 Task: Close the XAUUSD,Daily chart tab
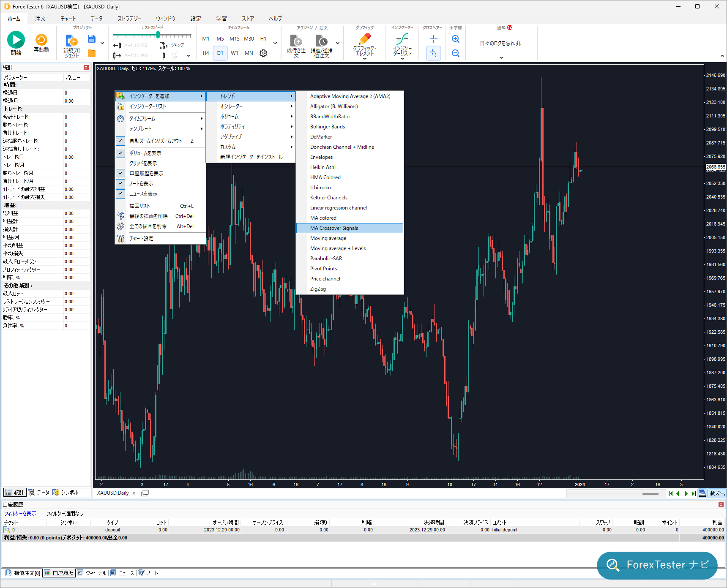pos(134,493)
